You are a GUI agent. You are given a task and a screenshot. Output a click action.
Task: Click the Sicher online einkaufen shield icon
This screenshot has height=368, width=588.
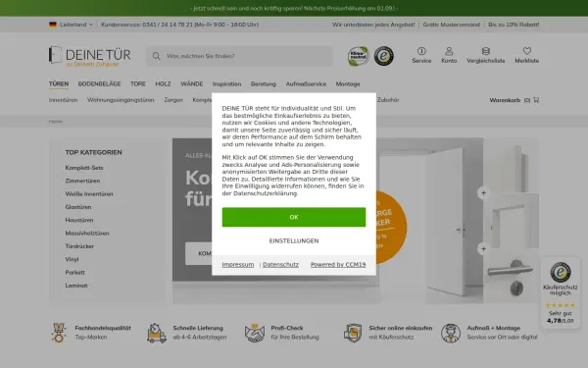coord(353,333)
